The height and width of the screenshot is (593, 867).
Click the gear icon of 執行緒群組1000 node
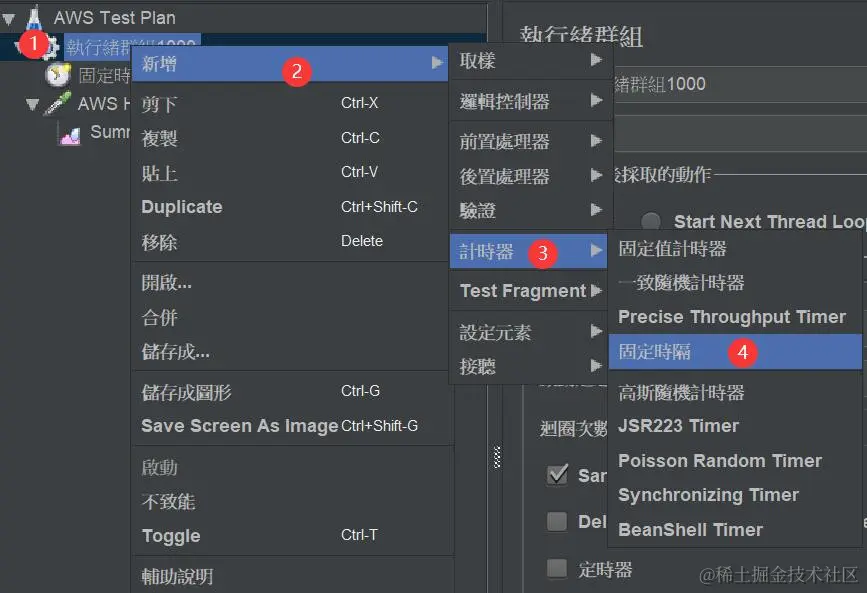[55, 45]
